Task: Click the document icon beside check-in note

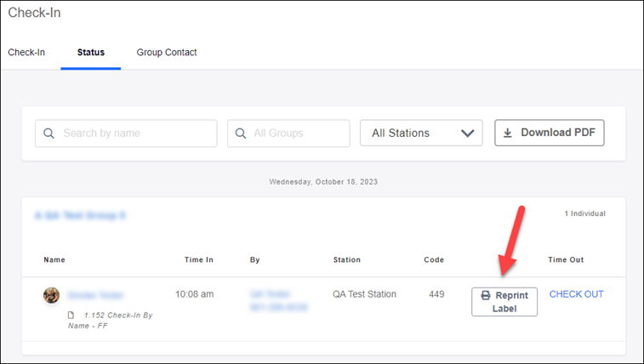Action: 71,315
